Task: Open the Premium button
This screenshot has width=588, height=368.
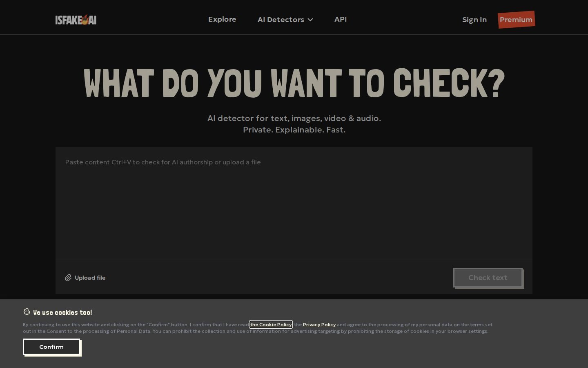Action: coord(517,20)
